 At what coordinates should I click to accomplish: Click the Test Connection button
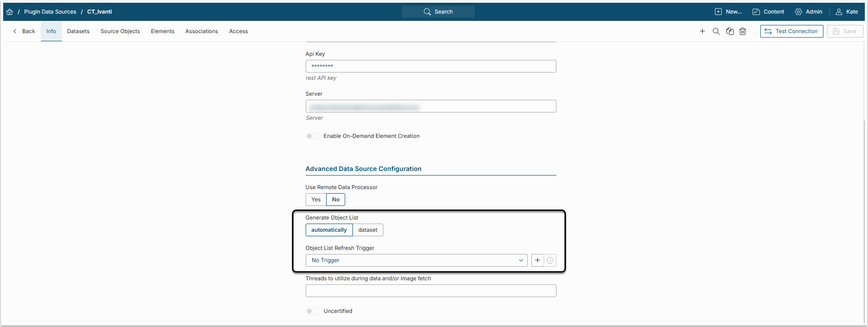point(791,31)
